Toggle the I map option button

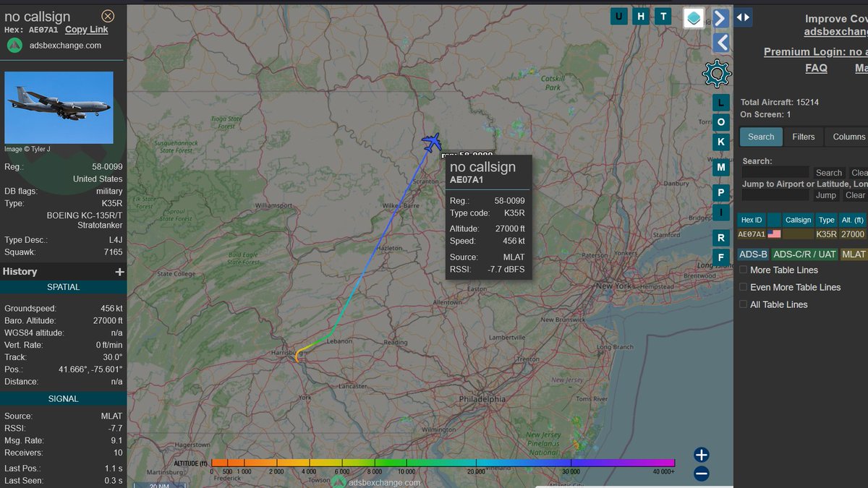pos(721,211)
